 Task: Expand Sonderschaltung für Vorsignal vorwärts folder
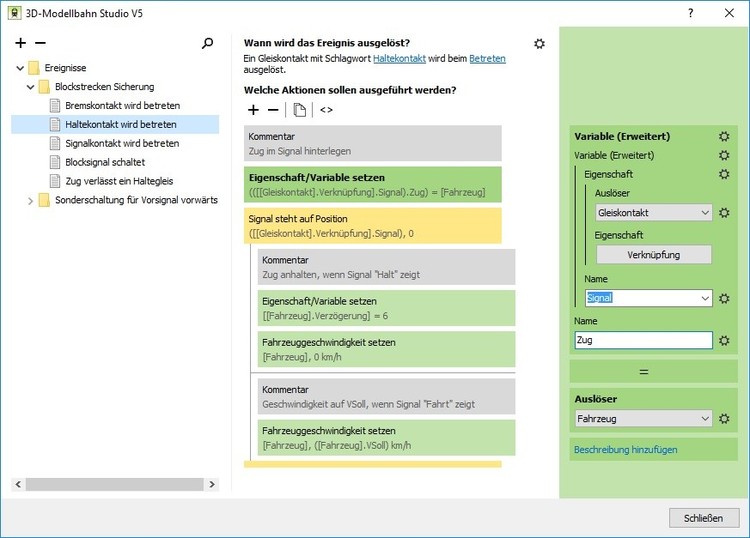point(31,200)
